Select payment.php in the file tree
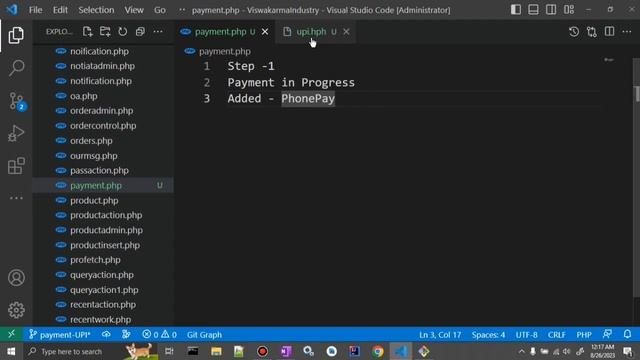 (x=103, y=185)
